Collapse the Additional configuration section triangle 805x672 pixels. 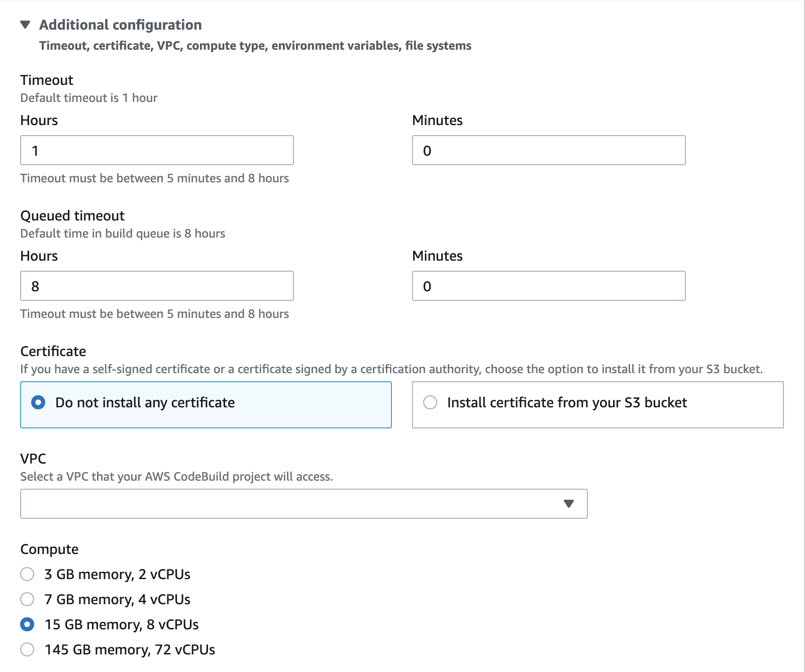(x=25, y=25)
